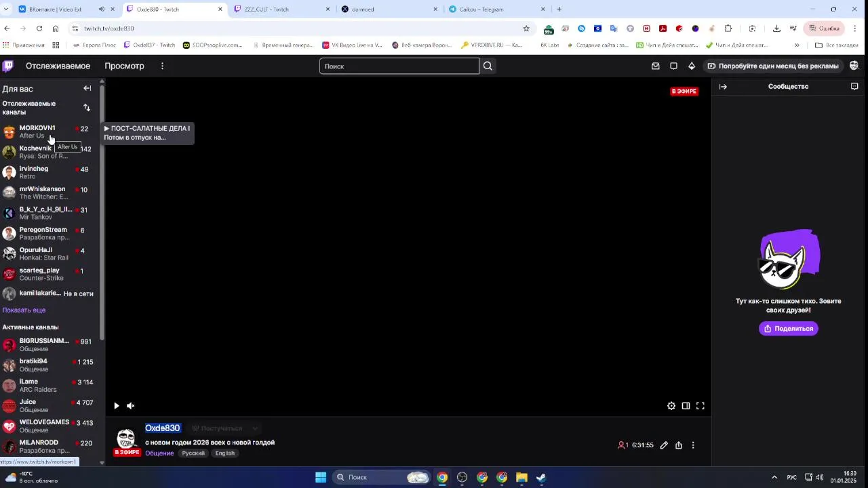Reload the page in Chrome
The height and width of the screenshot is (488, 868).
coord(39,28)
